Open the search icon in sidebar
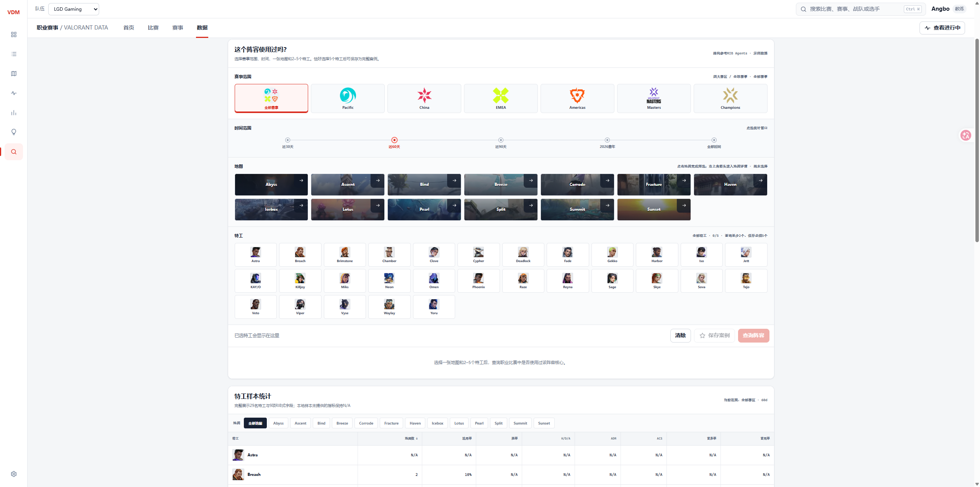This screenshot has height=487, width=980. (14, 152)
